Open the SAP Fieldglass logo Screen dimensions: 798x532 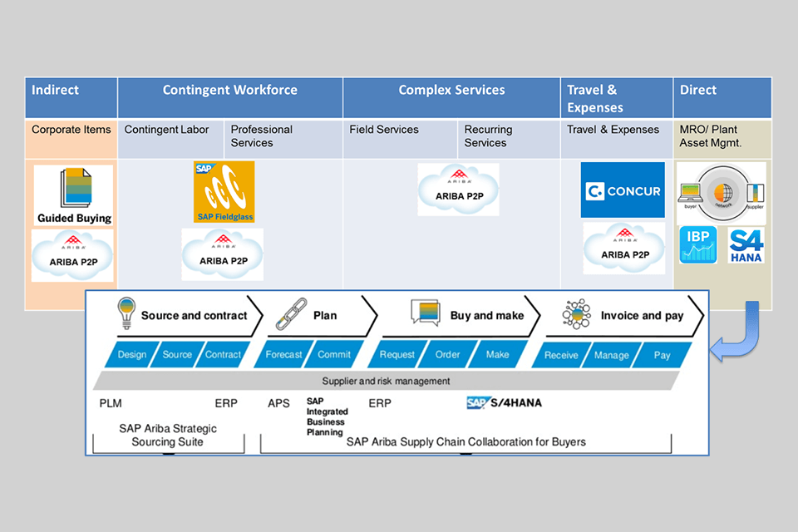tap(224, 192)
